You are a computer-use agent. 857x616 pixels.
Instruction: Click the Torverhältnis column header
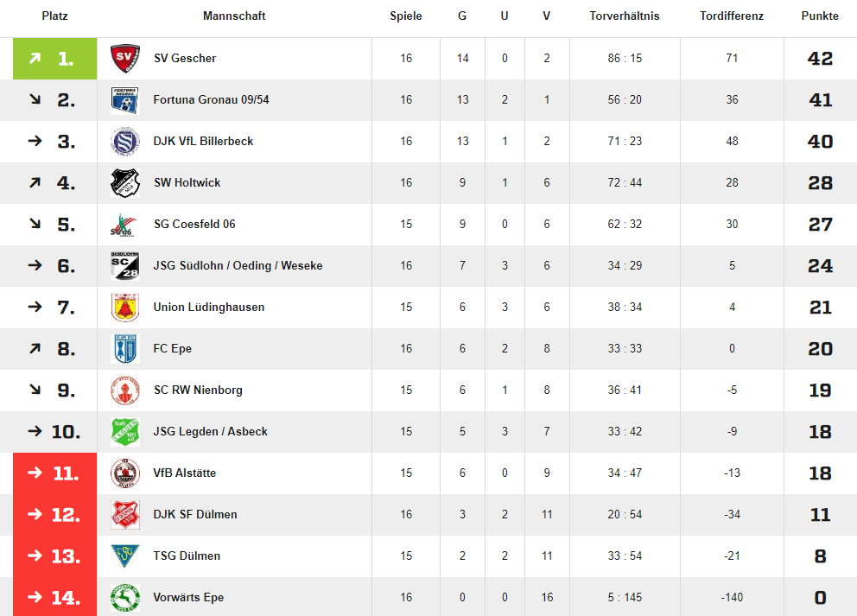point(624,16)
